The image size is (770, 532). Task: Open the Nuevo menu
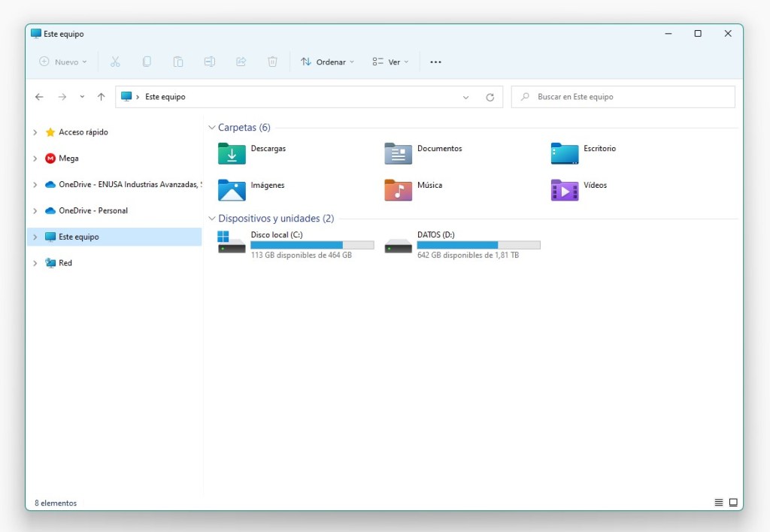click(x=63, y=62)
